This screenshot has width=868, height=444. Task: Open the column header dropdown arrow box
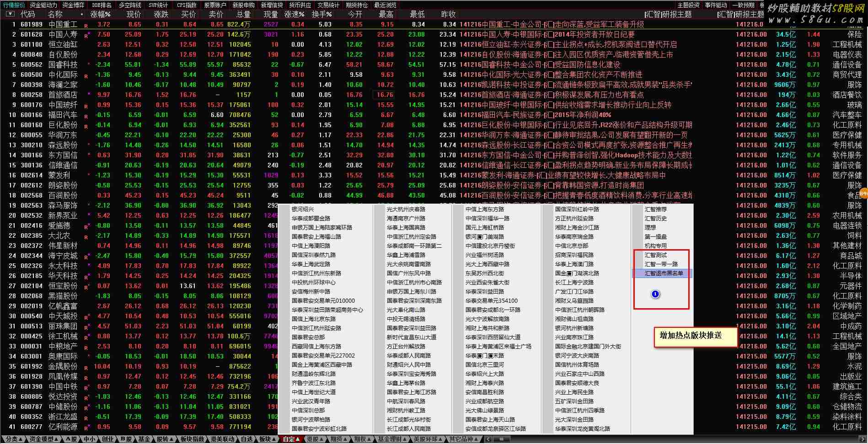pyautogui.click(x=10, y=14)
